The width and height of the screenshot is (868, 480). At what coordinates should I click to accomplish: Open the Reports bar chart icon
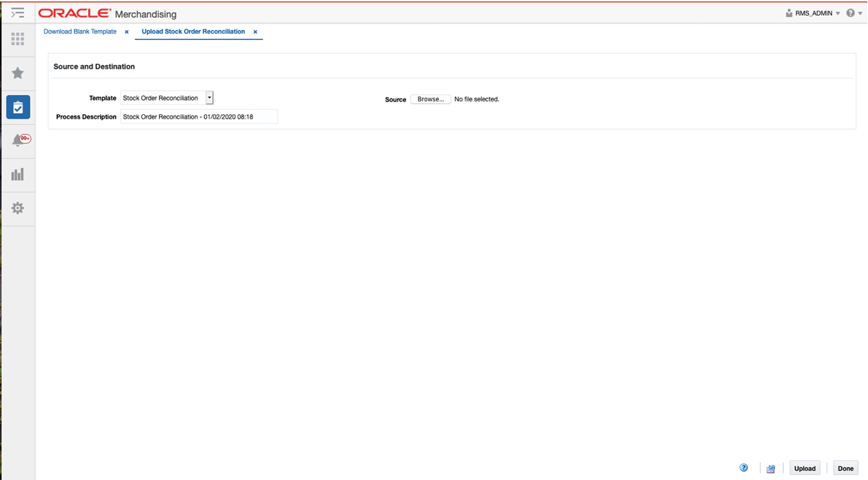[x=18, y=174]
